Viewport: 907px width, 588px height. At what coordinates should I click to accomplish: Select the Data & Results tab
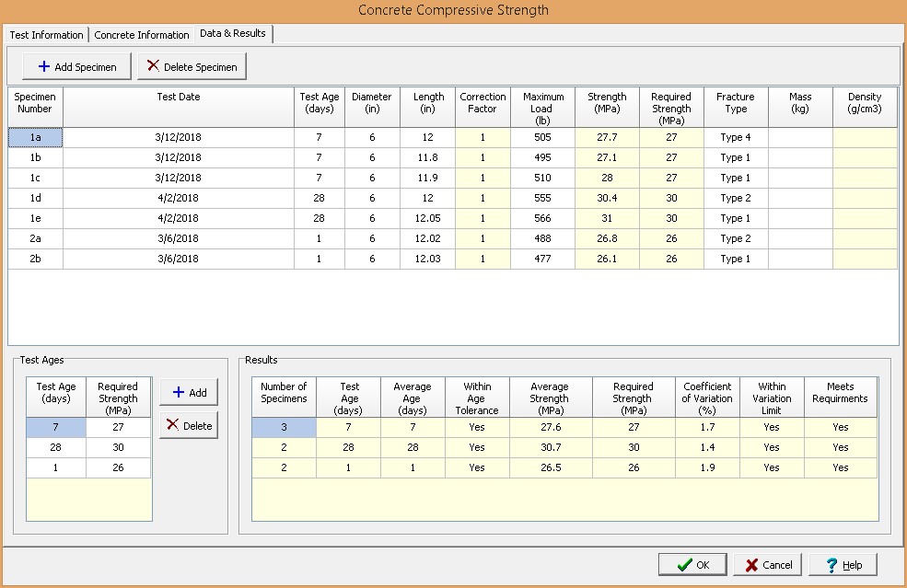(232, 34)
